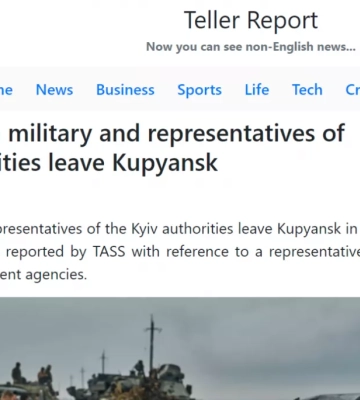Viewport: 360px width, 400px height.
Task: Click the word 'military' in the headline
Action: (50, 134)
